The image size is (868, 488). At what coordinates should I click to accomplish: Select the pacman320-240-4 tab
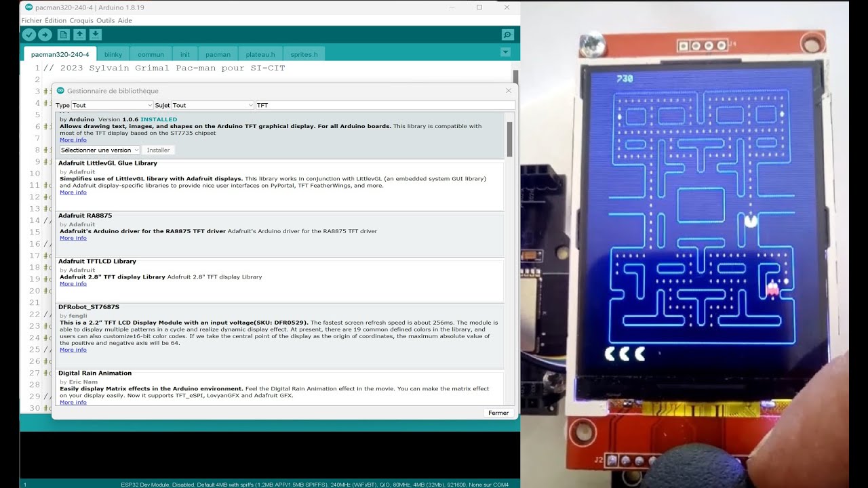point(60,54)
